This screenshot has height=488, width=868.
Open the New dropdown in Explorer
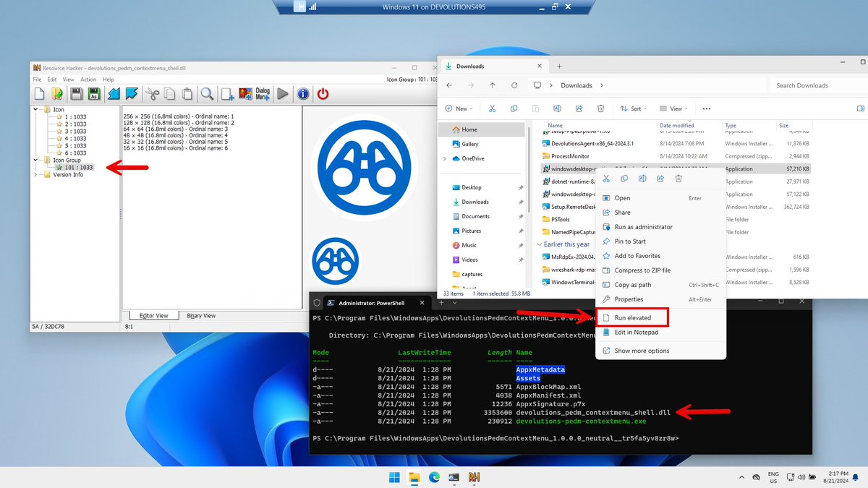coord(459,108)
